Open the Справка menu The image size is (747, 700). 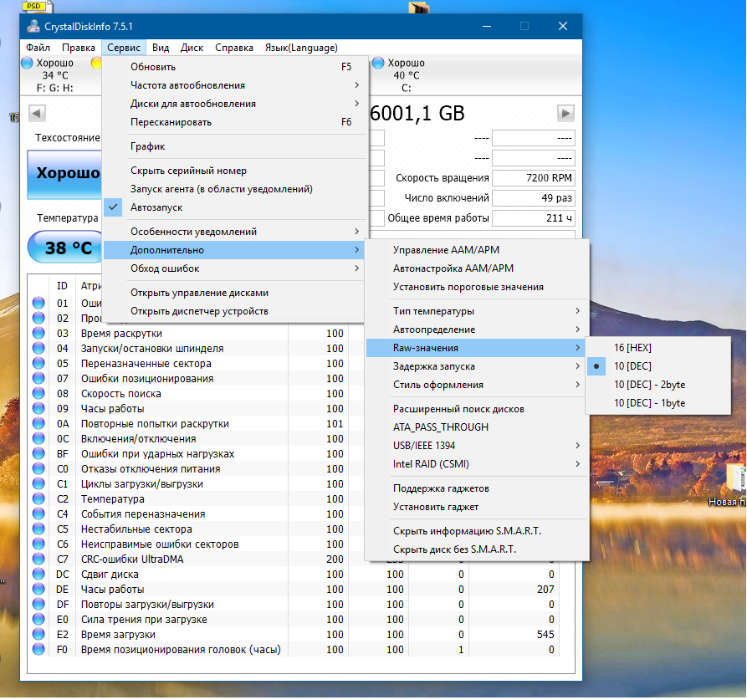pos(234,48)
